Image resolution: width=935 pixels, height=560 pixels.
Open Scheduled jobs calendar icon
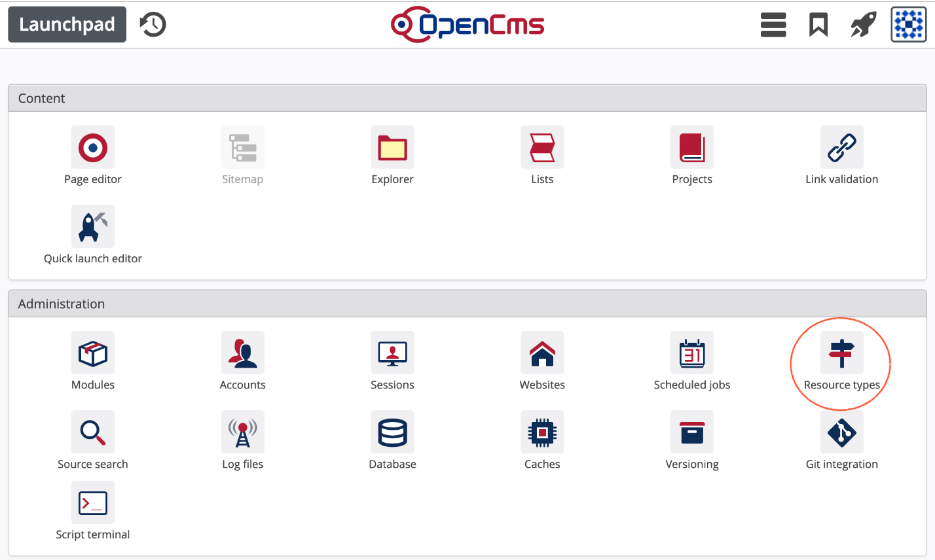coord(692,353)
